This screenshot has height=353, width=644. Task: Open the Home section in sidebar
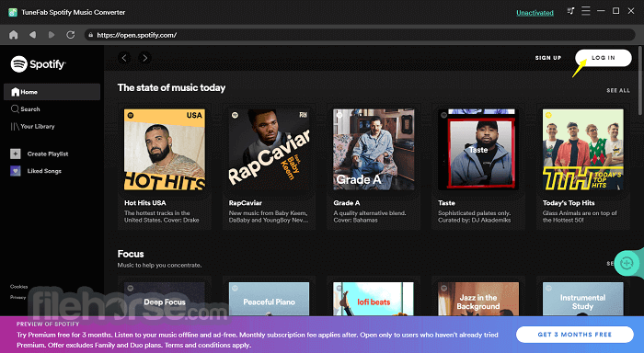[52, 92]
